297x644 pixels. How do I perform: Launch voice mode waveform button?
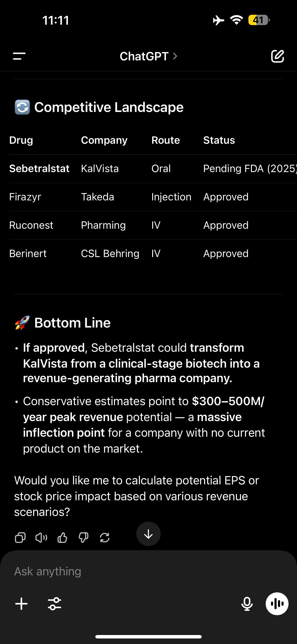277,604
